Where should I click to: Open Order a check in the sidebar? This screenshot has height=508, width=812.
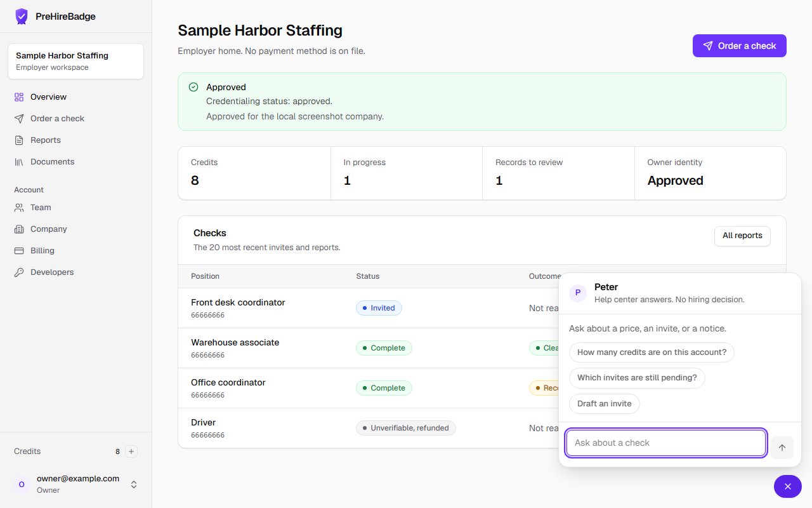(x=76, y=119)
